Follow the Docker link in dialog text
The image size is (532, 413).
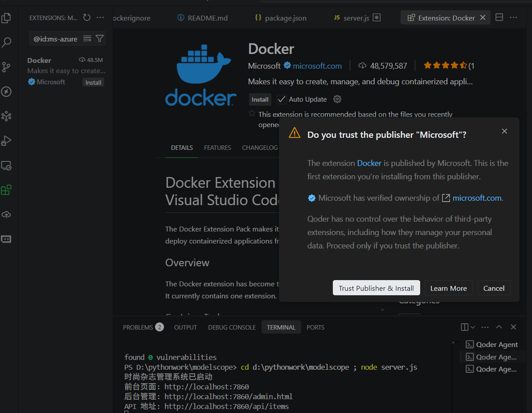pyautogui.click(x=369, y=163)
